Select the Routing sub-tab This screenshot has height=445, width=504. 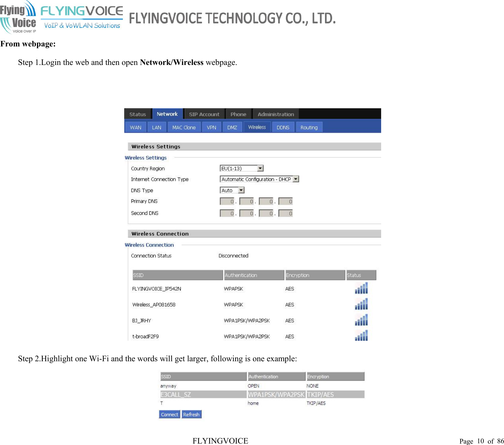pos(309,127)
